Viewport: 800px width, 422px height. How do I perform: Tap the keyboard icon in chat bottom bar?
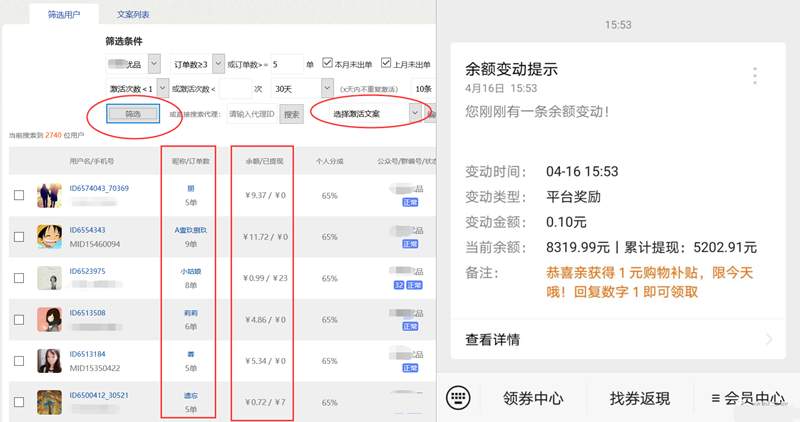[x=458, y=398]
